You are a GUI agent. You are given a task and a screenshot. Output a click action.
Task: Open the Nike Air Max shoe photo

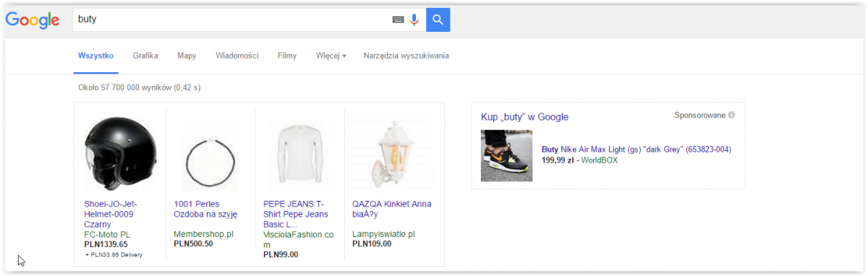tap(506, 155)
